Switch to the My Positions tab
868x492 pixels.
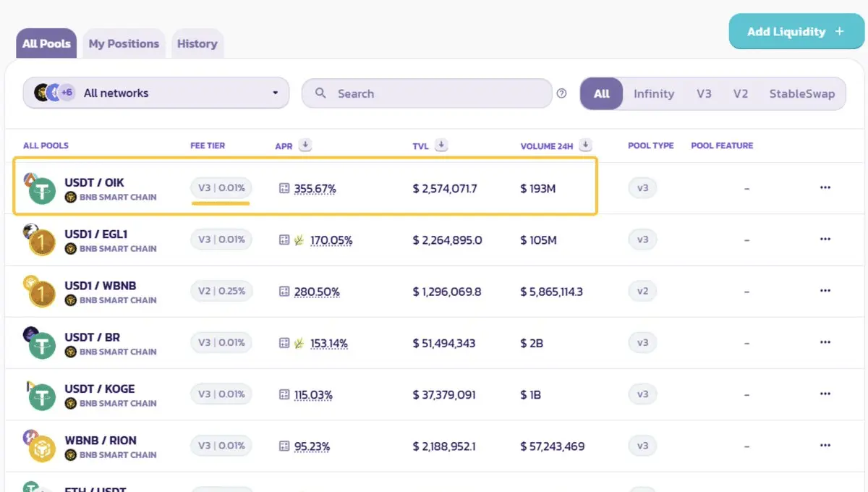pos(124,43)
